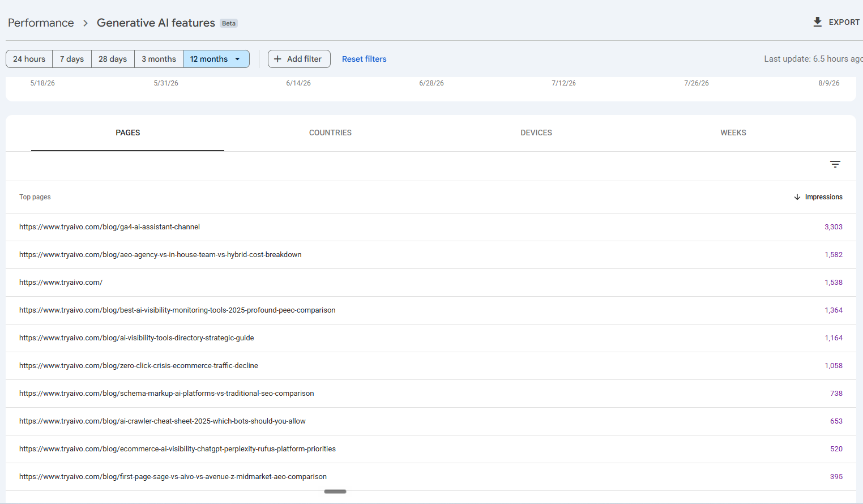Click the 1,364 impressions value
The image size is (863, 504).
pyautogui.click(x=833, y=310)
